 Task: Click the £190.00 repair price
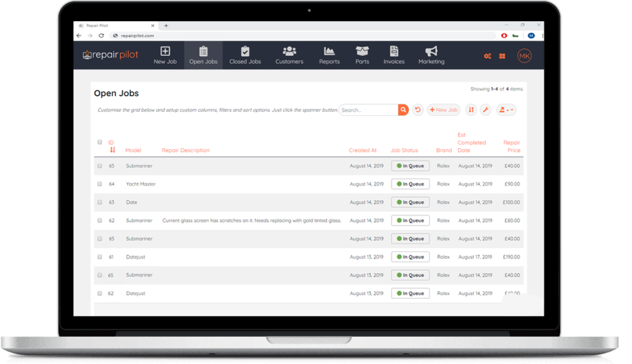click(511, 257)
